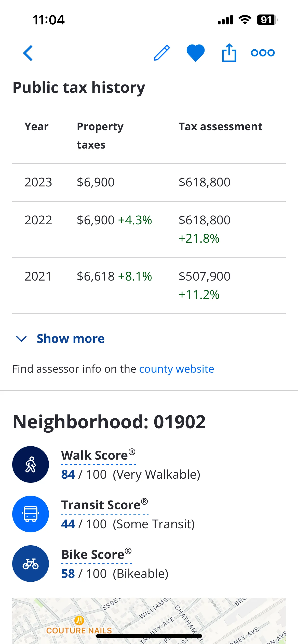This screenshot has width=298, height=644.
Task: Open the Bike Score® link
Action: (x=97, y=554)
